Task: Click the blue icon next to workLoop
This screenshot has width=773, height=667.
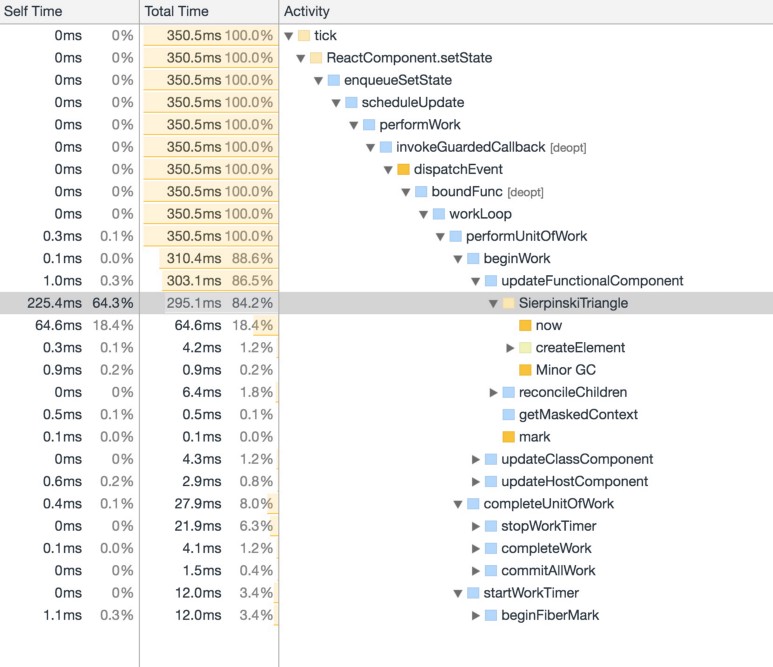Action: point(439,214)
